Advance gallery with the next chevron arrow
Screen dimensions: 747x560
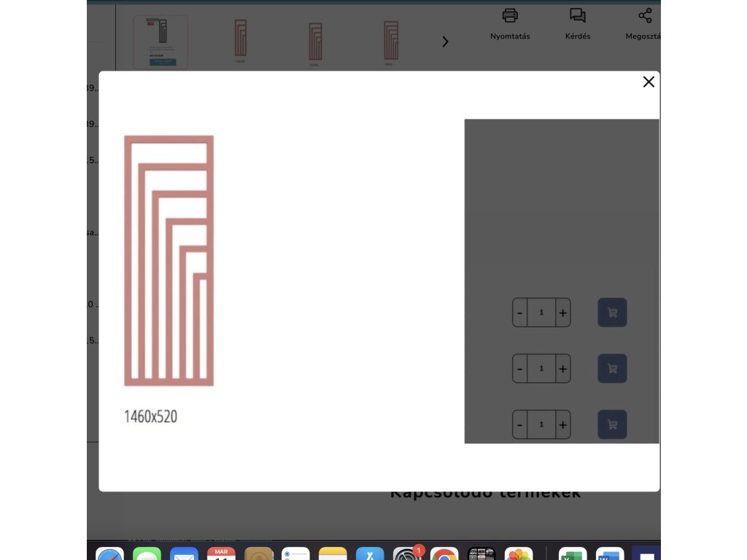445,42
